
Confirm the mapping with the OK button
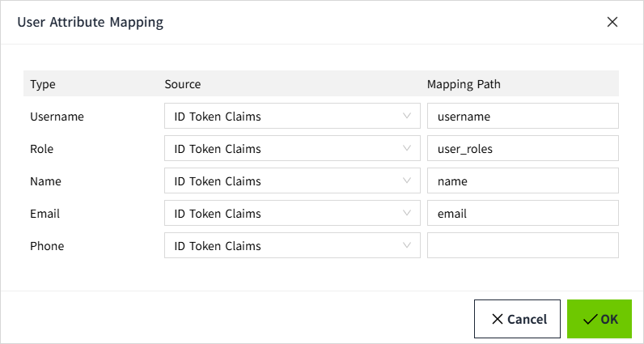[600, 319]
